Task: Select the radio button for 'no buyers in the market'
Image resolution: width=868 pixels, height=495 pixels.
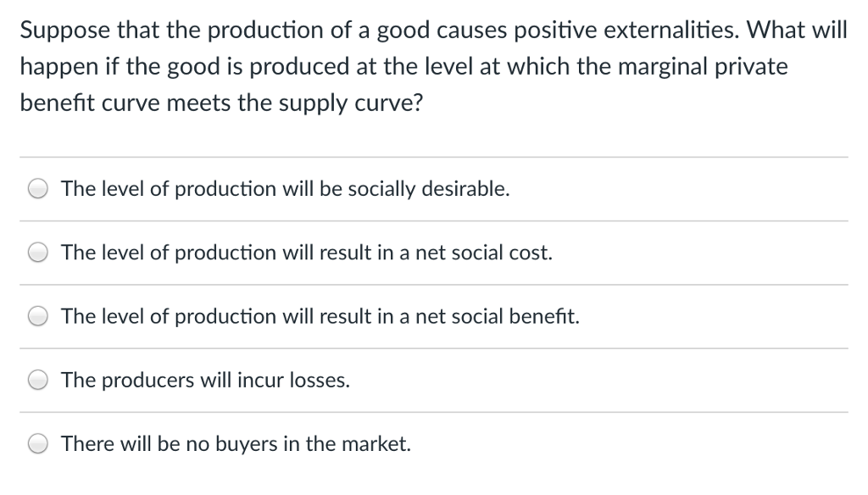Action: click(x=37, y=443)
